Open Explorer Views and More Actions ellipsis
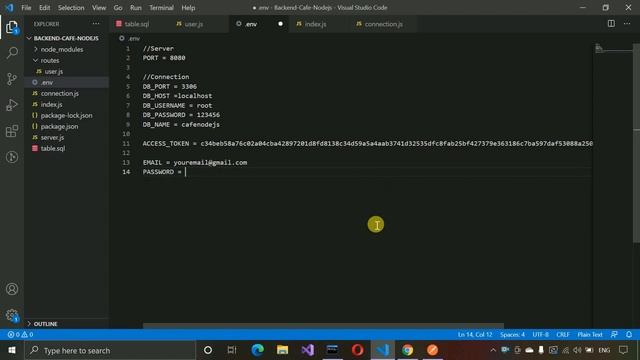The width and height of the screenshot is (640, 360). point(96,24)
